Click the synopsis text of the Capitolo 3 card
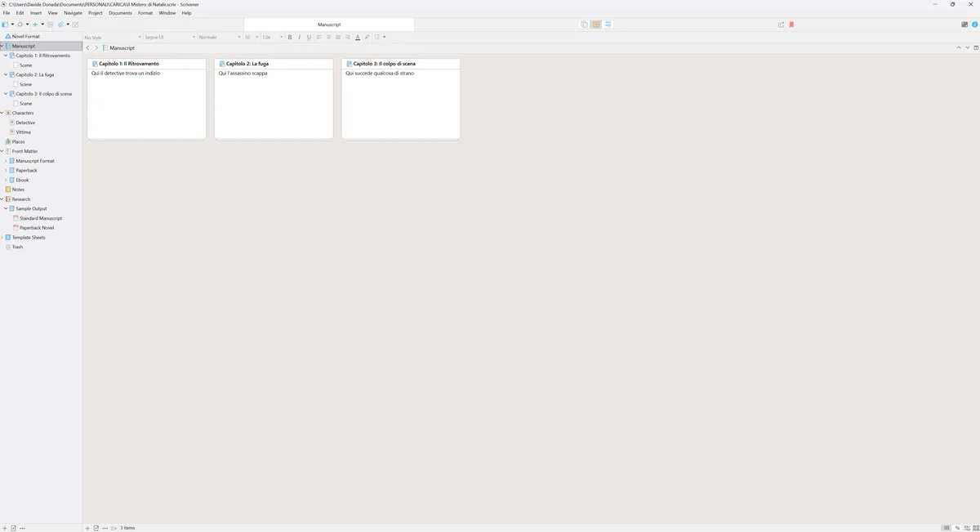 (379, 73)
